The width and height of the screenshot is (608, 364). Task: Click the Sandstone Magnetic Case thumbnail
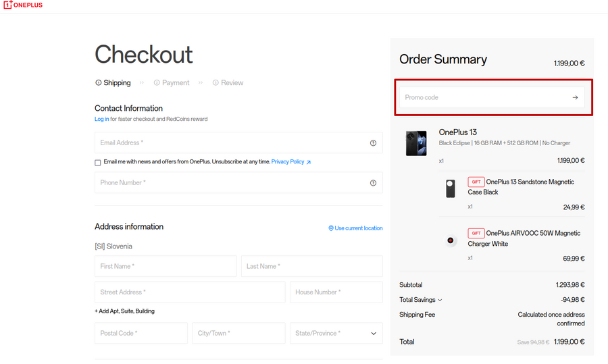point(451,188)
